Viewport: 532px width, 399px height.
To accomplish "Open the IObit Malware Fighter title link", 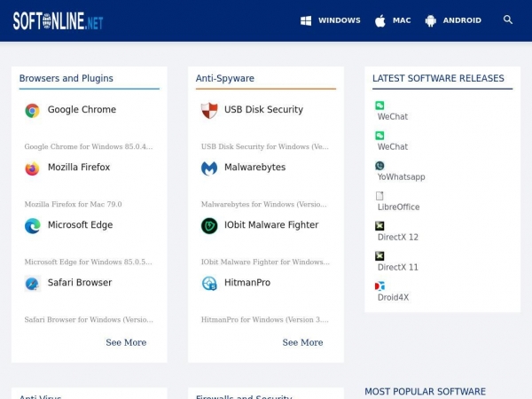I will pyautogui.click(x=271, y=225).
